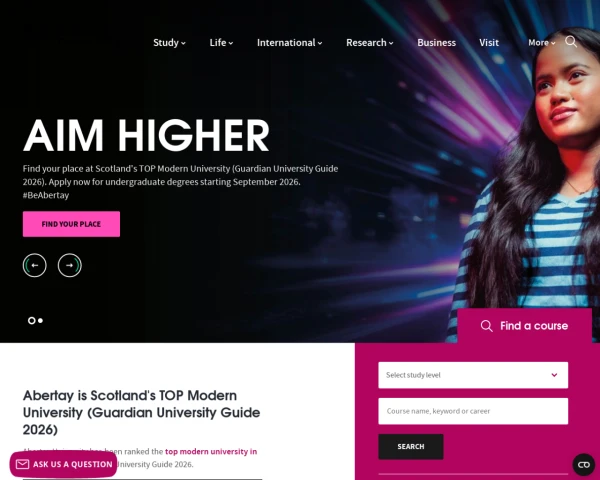Click the cookie settings icon
600x480 pixels.
point(584,465)
